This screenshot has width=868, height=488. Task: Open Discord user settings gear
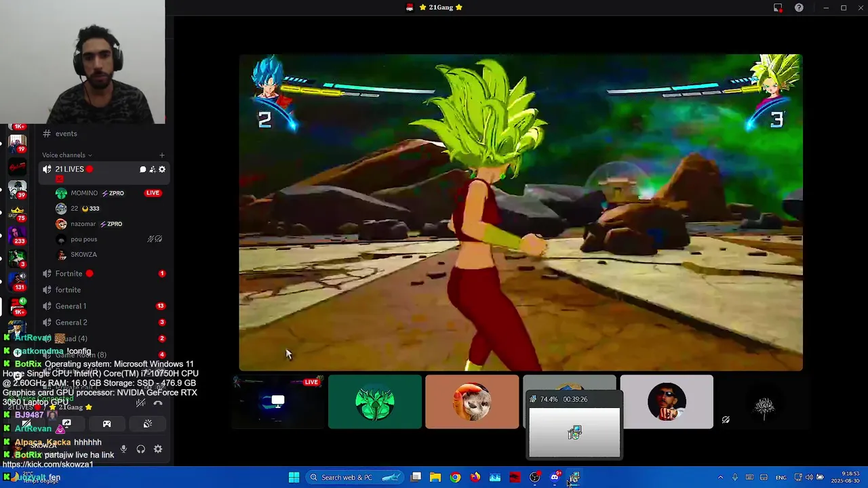pyautogui.click(x=158, y=449)
